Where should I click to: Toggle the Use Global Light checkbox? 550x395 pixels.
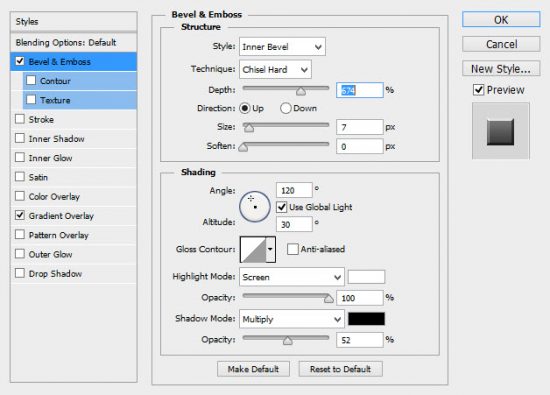click(282, 207)
